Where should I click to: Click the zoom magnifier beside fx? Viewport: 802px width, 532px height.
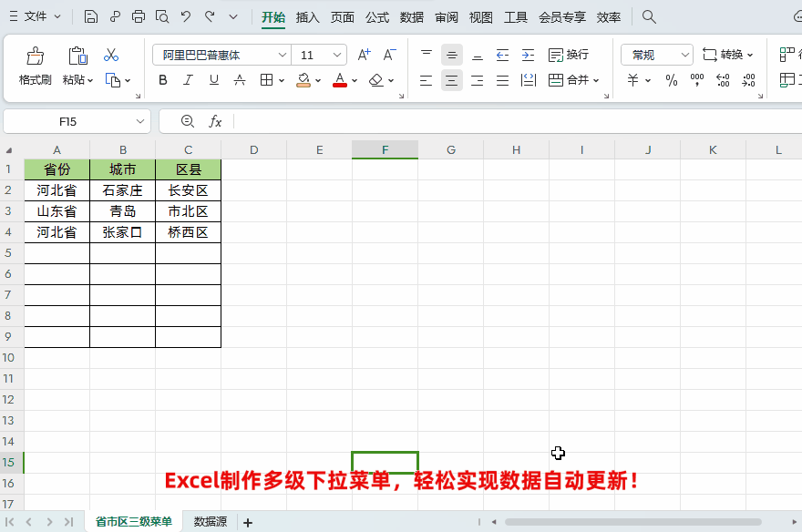click(x=188, y=121)
